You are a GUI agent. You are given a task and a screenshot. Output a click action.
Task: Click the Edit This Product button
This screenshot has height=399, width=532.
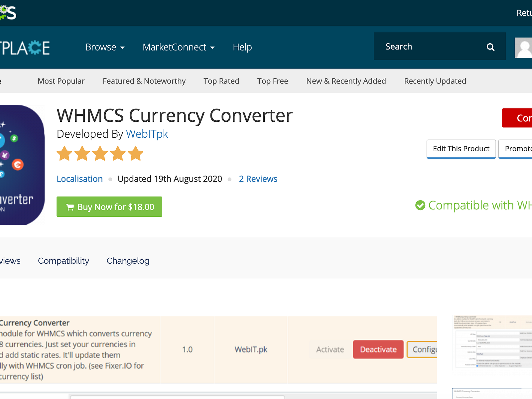coord(461,149)
